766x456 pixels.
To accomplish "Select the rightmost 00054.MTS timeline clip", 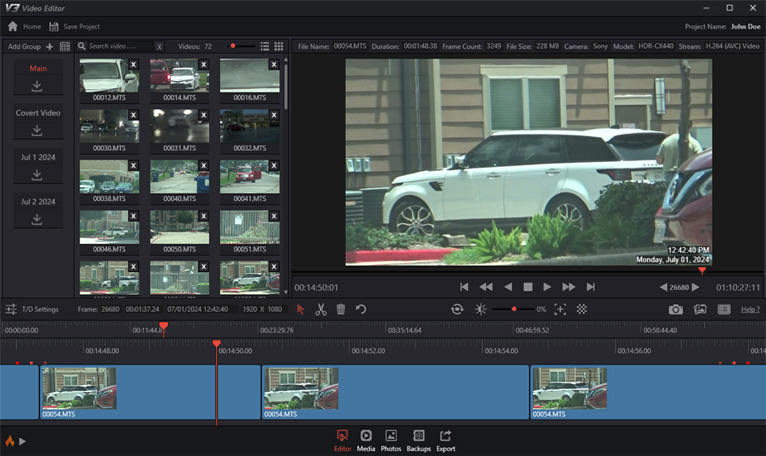I will (648, 392).
